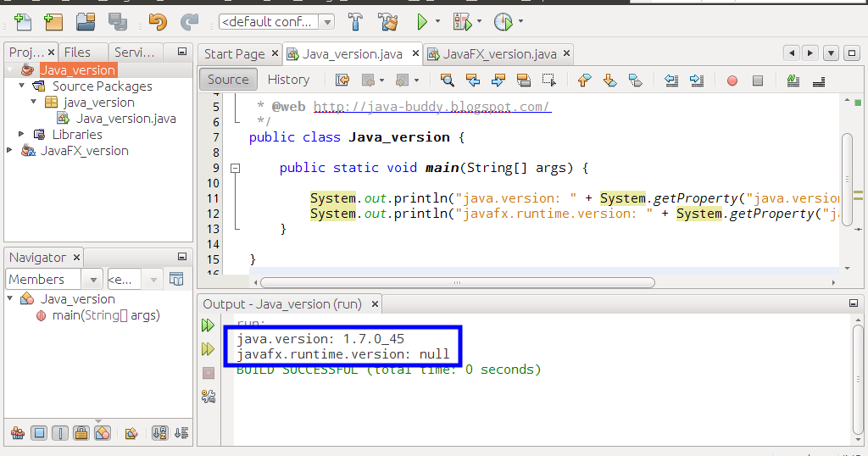The image size is (868, 456).
Task: Show opened documents list dropdown
Action: pos(831,53)
